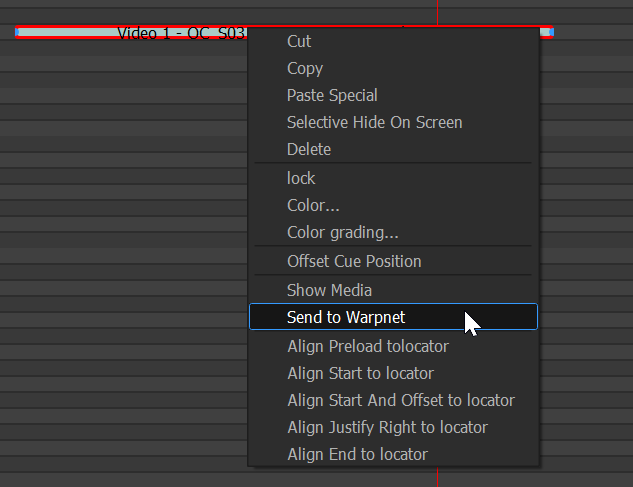
Task: Delete the clip via the Delete entry
Action: click(308, 149)
